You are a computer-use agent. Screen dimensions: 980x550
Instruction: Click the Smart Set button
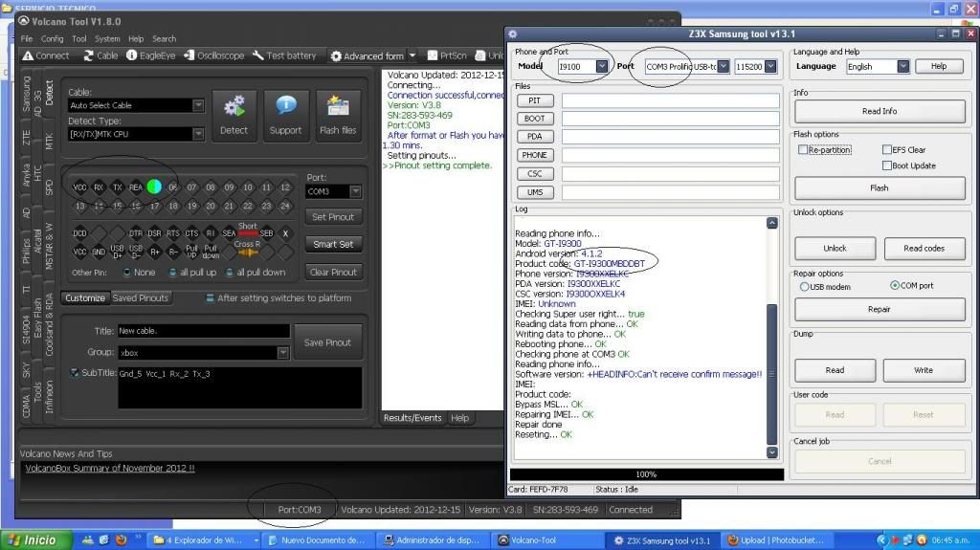(x=333, y=244)
